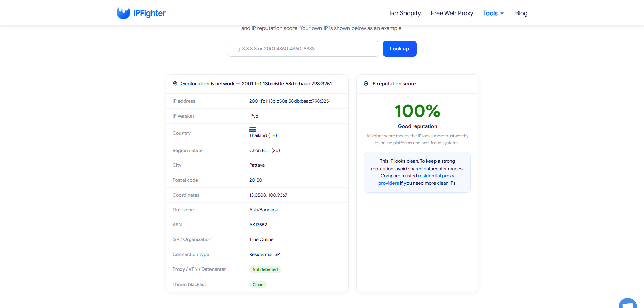Click the Look up button
This screenshot has width=644, height=308.
pyautogui.click(x=399, y=49)
